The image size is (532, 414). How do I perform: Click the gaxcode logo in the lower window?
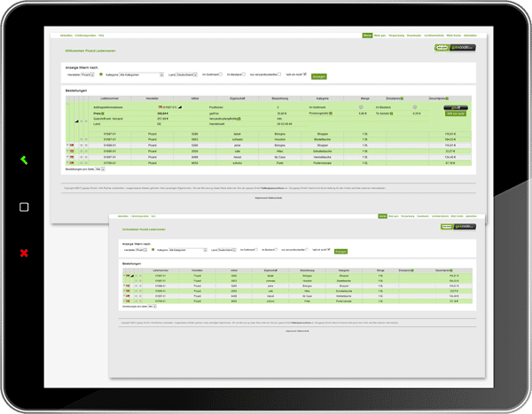tap(458, 226)
